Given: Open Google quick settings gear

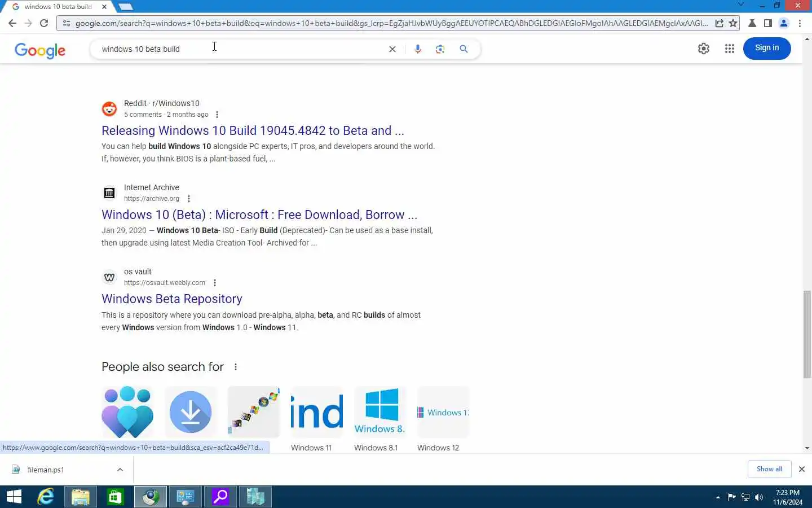Looking at the screenshot, I should click(704, 49).
